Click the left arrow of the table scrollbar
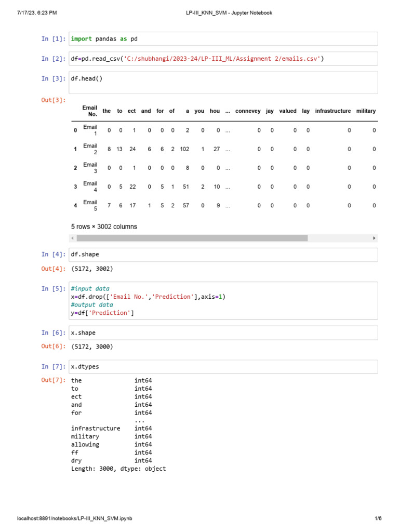Screen dimensions: 399x532 (72, 238)
